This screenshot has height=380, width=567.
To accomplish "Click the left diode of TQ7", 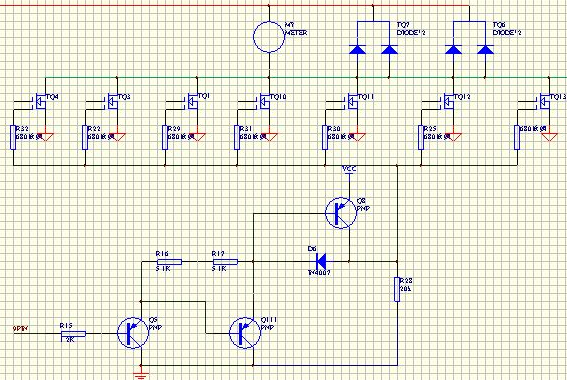I will pos(357,50).
